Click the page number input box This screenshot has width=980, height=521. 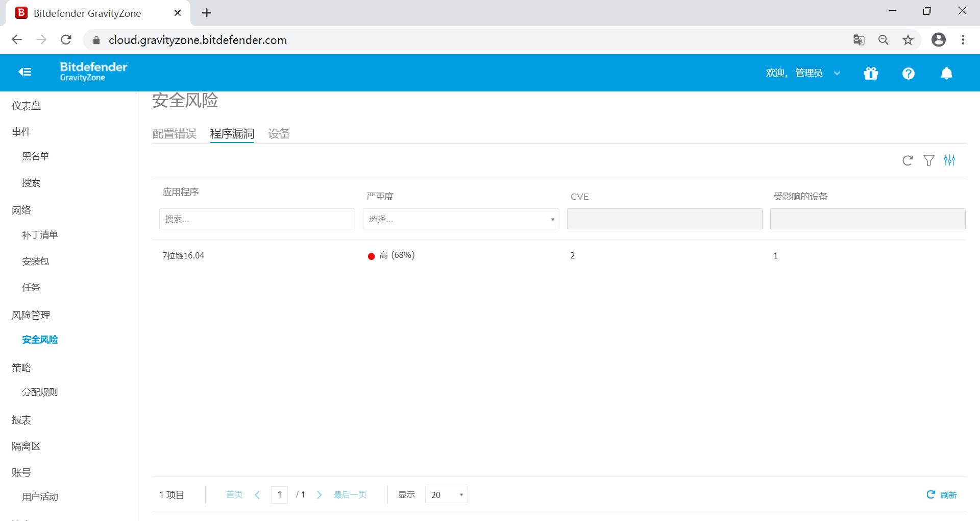279,495
